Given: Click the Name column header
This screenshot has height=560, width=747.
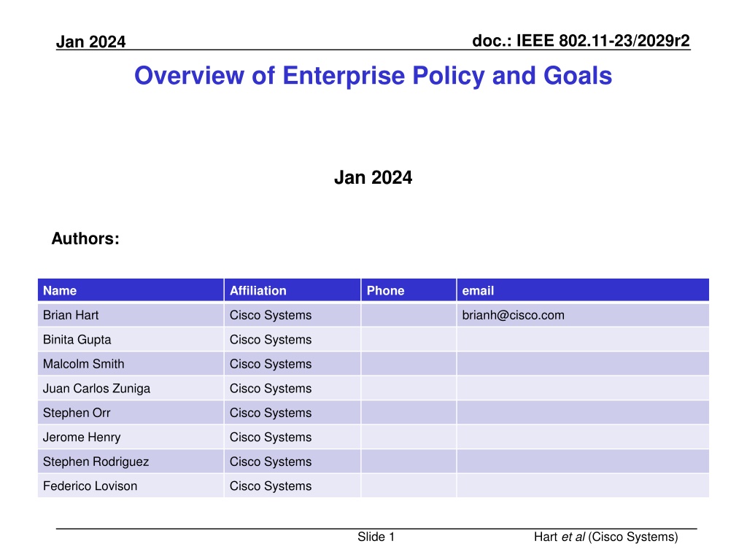Looking at the screenshot, I should (131, 290).
